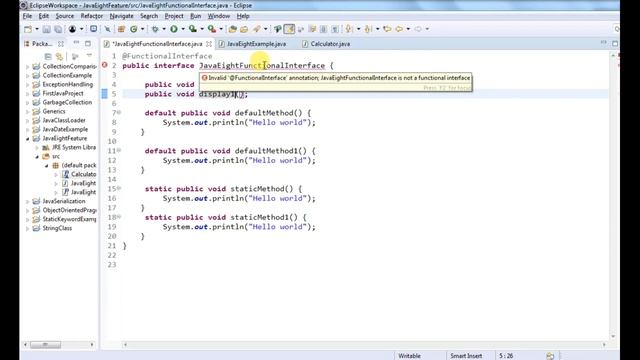This screenshot has width=640, height=360.
Task: Click the New Java Package icon
Action: (121, 29)
